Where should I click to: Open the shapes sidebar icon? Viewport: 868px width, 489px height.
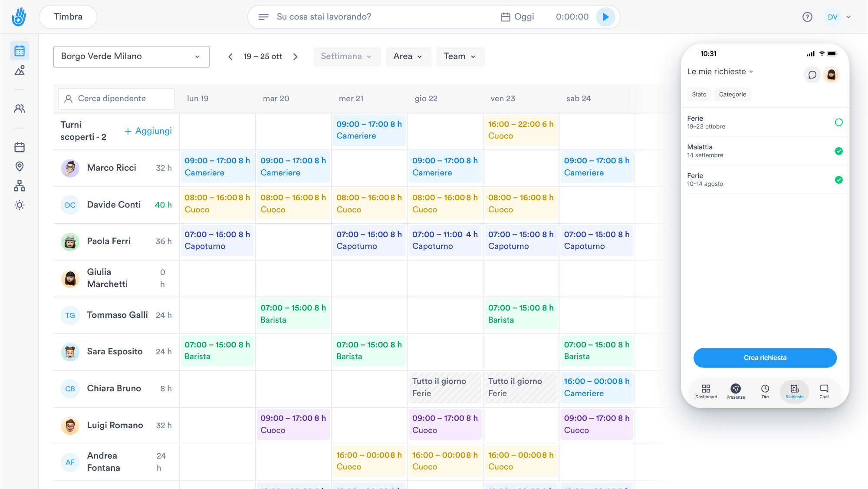20,70
